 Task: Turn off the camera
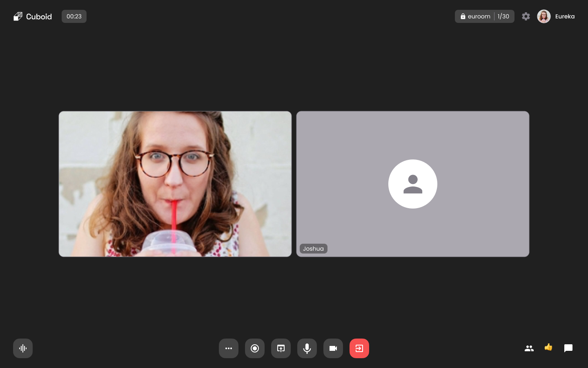(333, 348)
